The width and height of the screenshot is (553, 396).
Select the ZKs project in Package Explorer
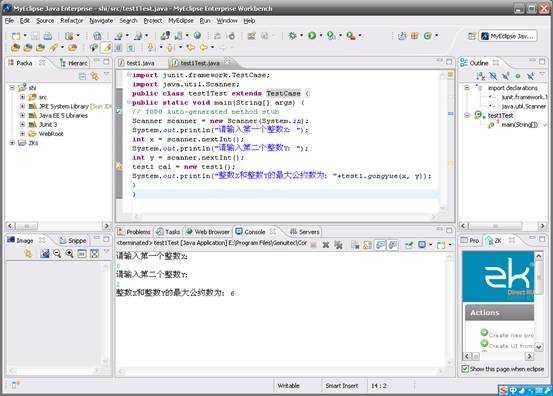(33, 143)
